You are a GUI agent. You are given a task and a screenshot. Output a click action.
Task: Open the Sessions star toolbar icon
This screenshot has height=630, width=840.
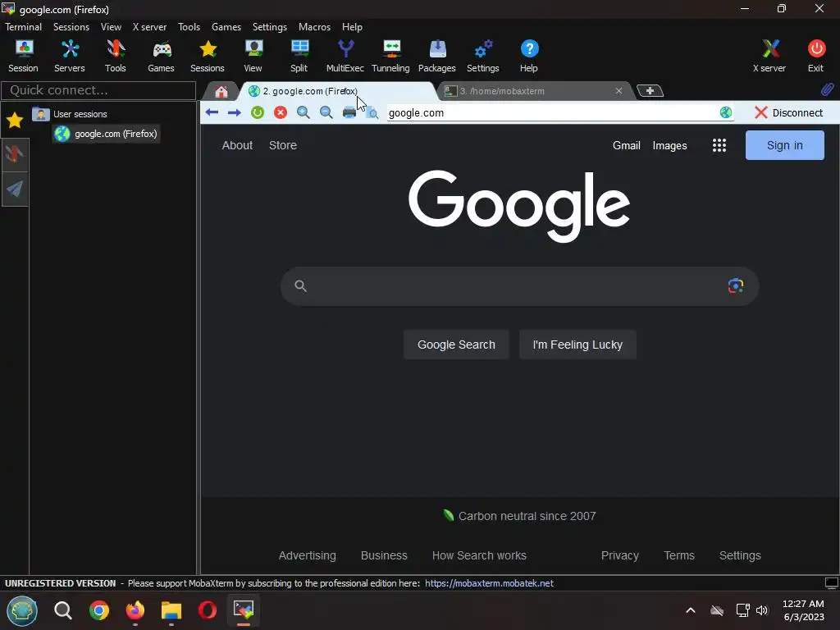[208, 56]
